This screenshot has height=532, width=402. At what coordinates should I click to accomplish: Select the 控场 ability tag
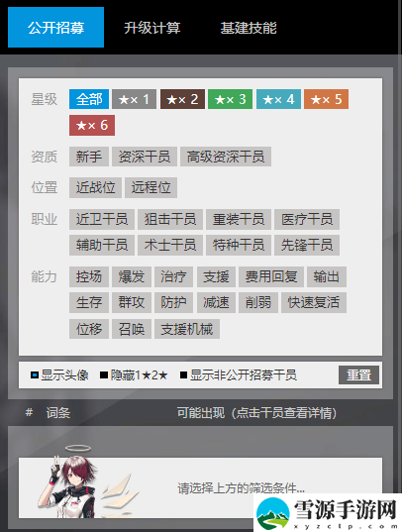tap(89, 276)
